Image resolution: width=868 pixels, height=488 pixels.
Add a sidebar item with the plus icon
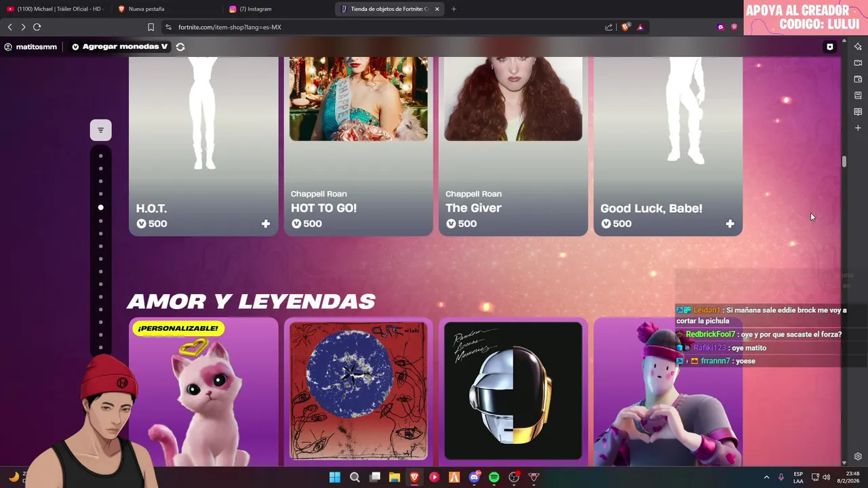coord(858,128)
